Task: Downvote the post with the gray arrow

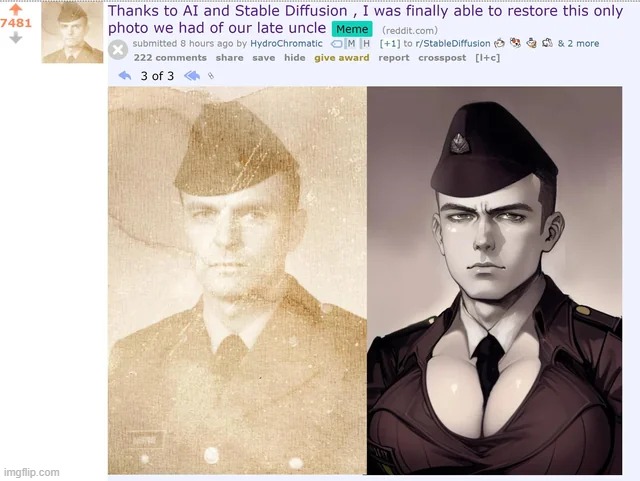Action: 16,38
